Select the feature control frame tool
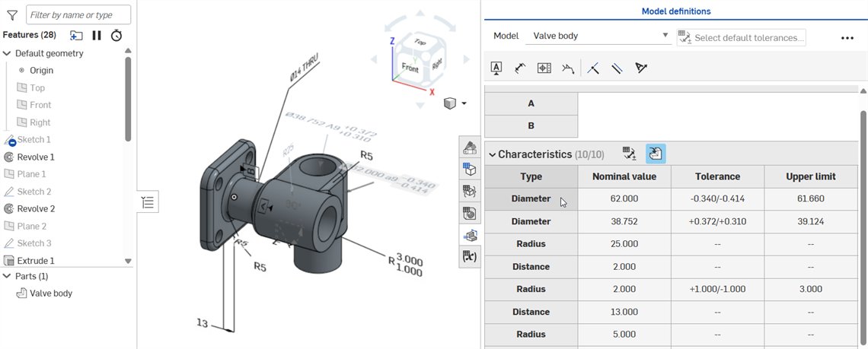Screen dimensions: 868x349 pyautogui.click(x=544, y=68)
